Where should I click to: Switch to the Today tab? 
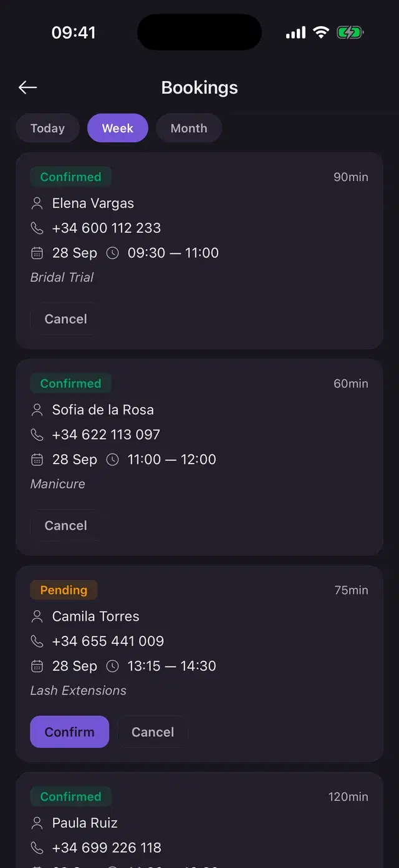[x=47, y=129]
